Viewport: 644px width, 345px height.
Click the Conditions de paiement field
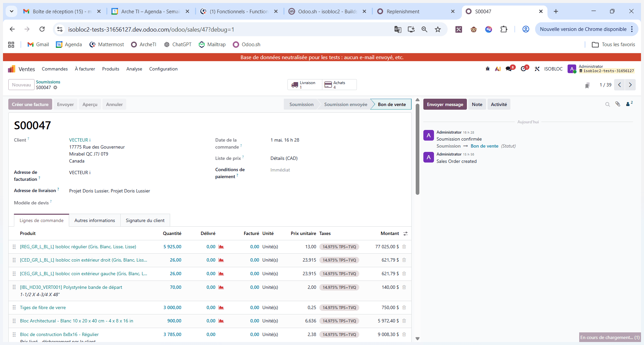tap(280, 170)
